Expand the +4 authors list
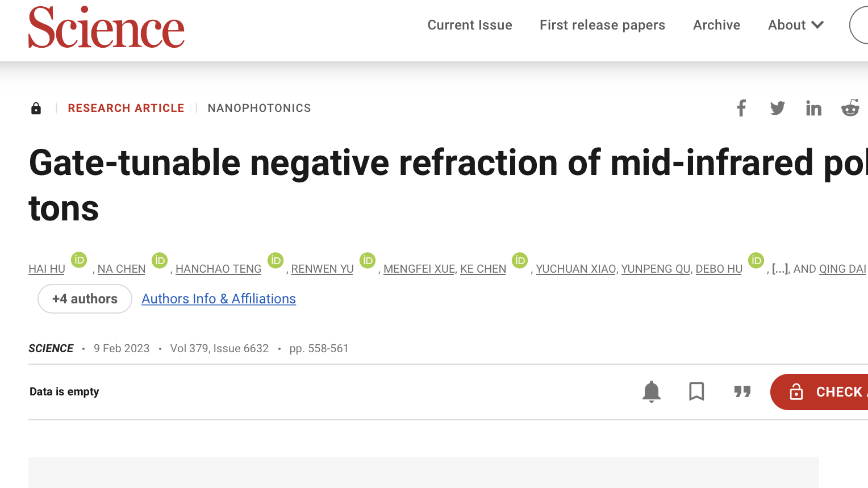 pos(85,299)
